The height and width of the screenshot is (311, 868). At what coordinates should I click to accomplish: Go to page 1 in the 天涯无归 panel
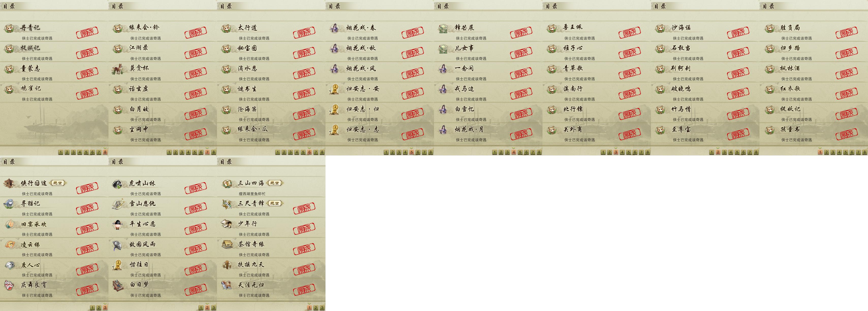point(309,308)
